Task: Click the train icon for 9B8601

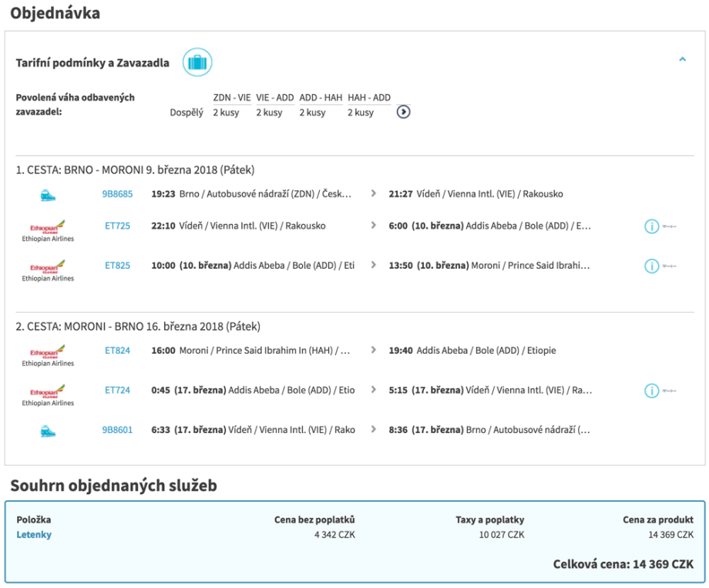Action: click(49, 430)
